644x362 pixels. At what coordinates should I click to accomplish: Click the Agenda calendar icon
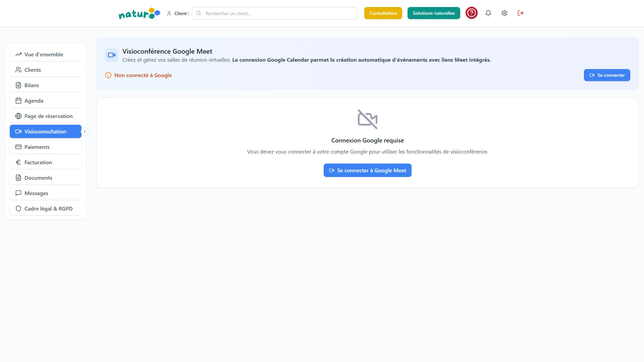pyautogui.click(x=18, y=101)
